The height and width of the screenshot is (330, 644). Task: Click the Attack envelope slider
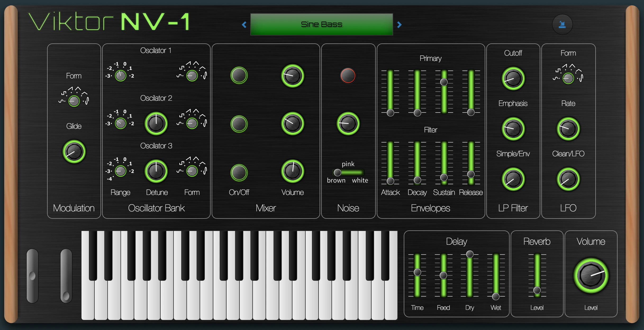click(390, 181)
